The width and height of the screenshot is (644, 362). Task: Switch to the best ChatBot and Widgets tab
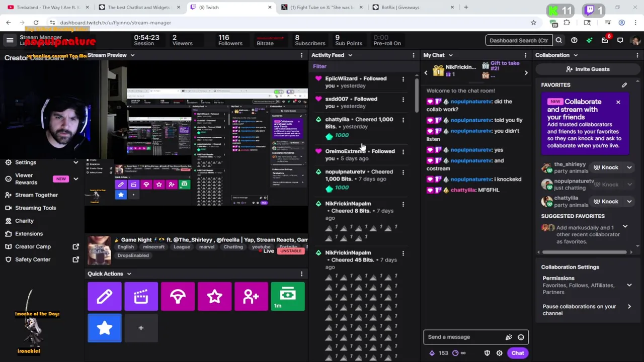point(138,8)
